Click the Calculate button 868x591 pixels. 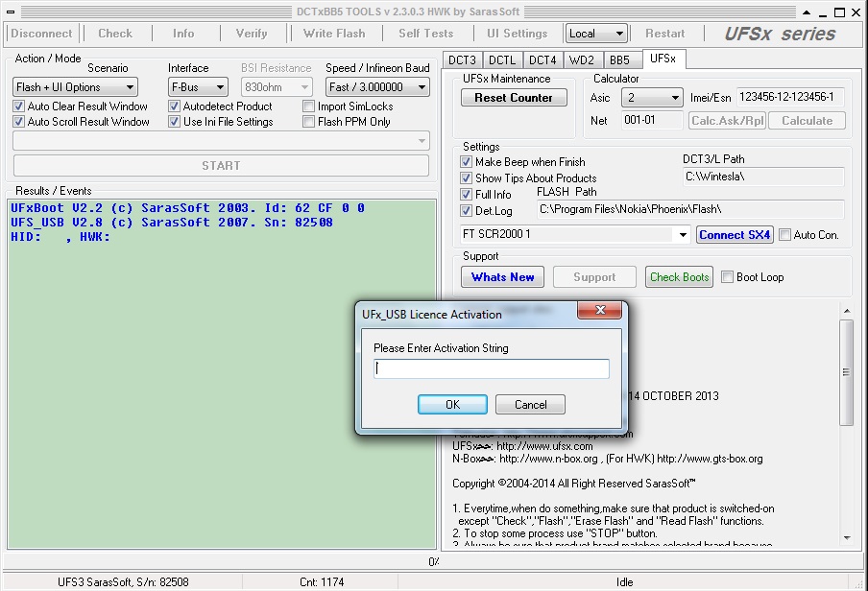pos(808,121)
